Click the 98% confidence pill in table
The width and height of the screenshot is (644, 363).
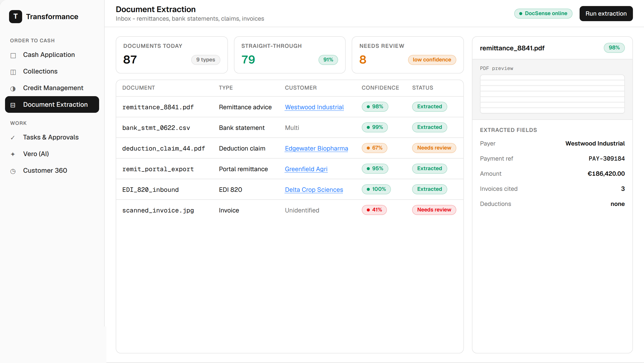tap(375, 106)
